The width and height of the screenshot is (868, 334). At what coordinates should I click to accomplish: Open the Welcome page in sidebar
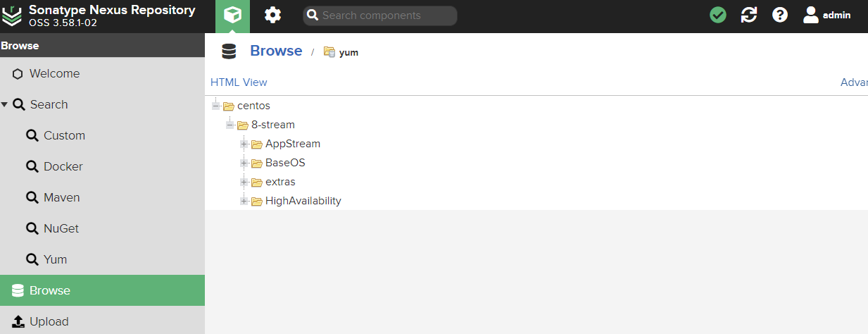coord(54,73)
